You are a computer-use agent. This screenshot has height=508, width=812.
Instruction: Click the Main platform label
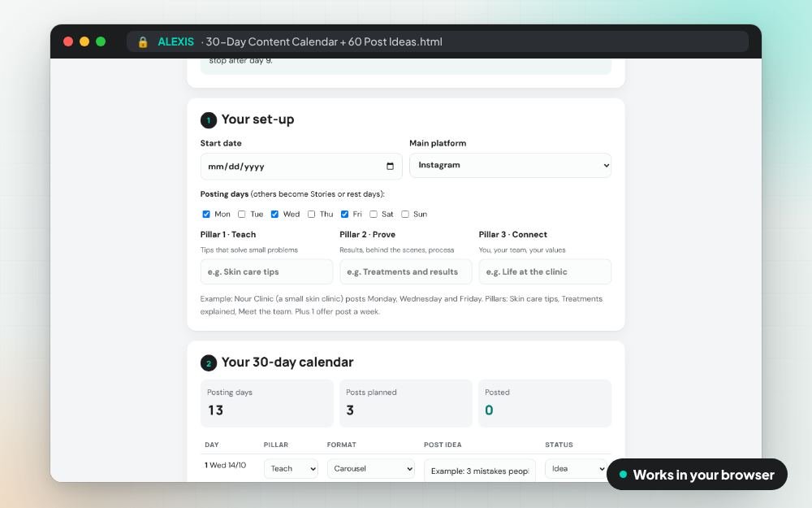coord(438,144)
